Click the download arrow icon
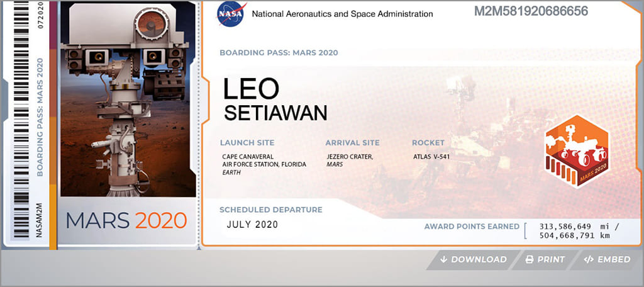The width and height of the screenshot is (644, 287). (x=444, y=259)
